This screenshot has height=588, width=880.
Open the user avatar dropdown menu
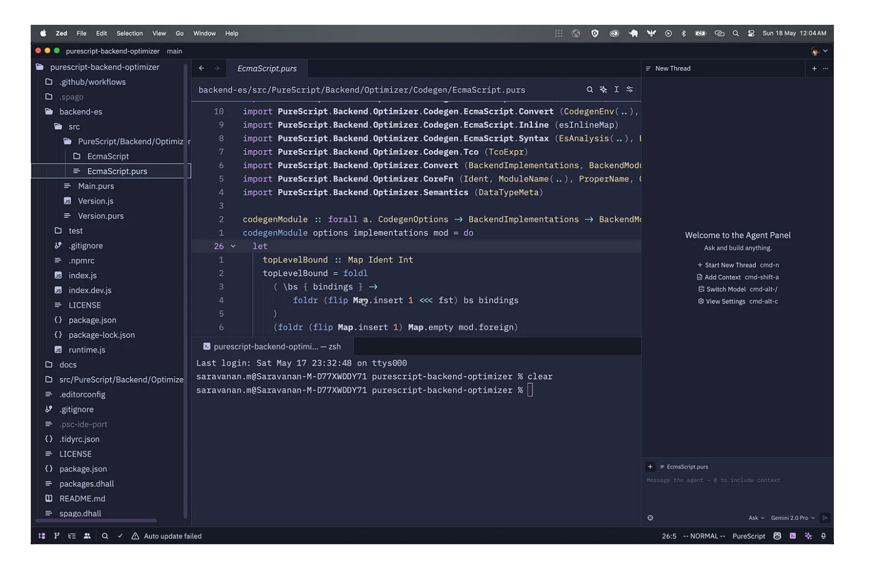point(819,51)
